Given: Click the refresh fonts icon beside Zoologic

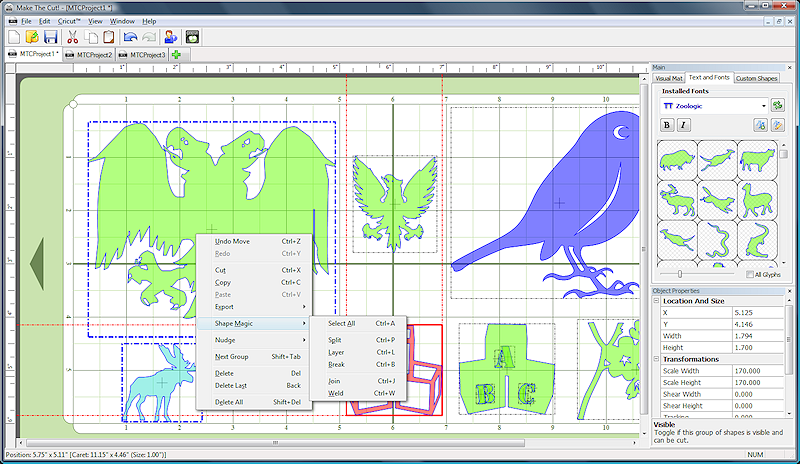Looking at the screenshot, I should click(x=777, y=105).
